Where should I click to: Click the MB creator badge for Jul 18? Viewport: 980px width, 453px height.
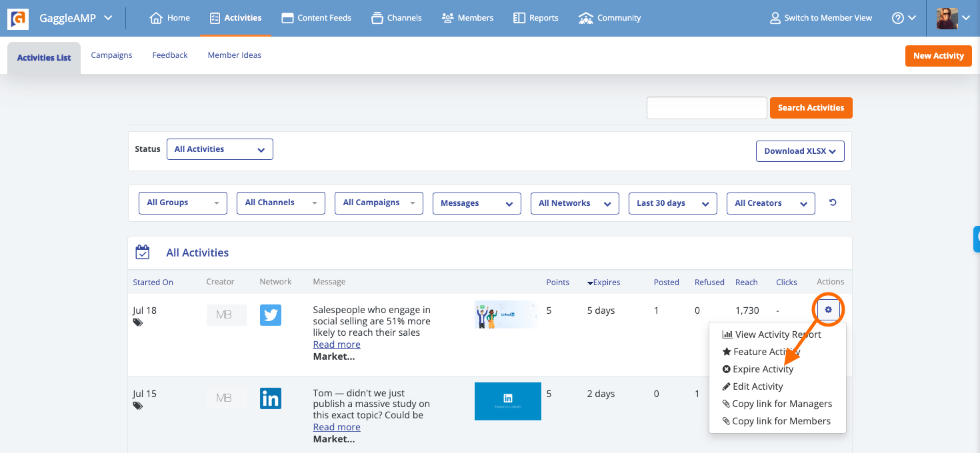point(226,315)
